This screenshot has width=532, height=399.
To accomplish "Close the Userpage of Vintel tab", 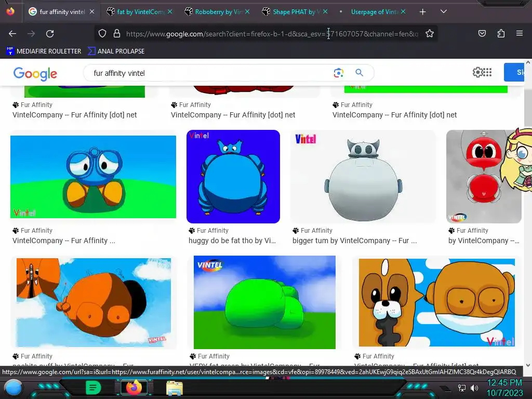I will pyautogui.click(x=403, y=12).
